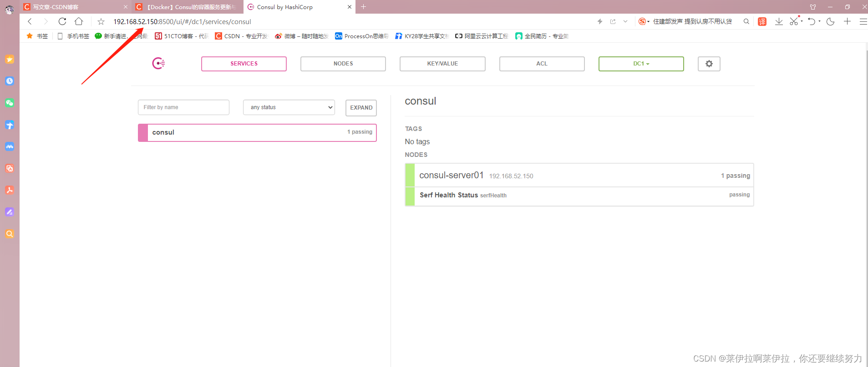Close the 写文章-CSDN博客 tab
The image size is (868, 367).
pyautogui.click(x=126, y=7)
